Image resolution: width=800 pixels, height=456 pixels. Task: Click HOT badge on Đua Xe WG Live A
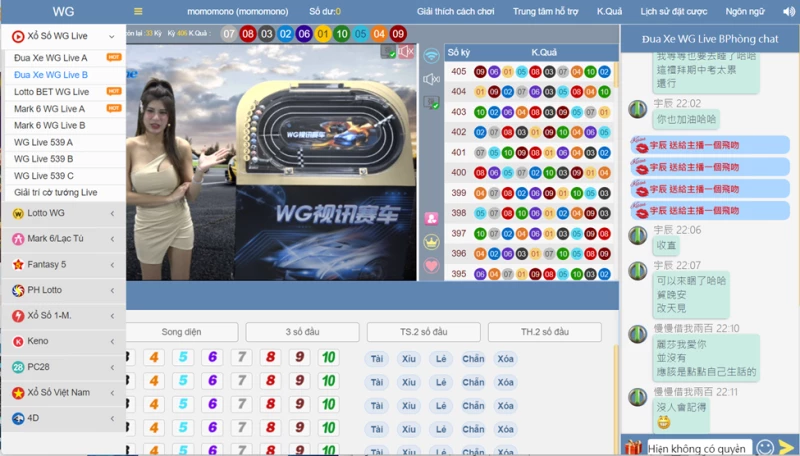click(114, 57)
